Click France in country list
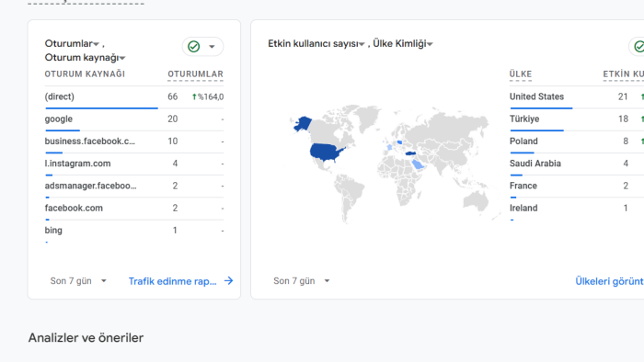Viewport: 644px width, 362px height. pos(523,186)
